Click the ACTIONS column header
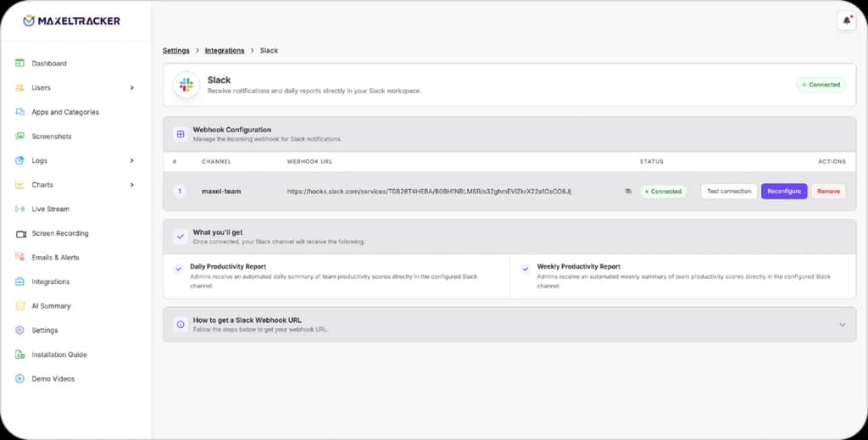The height and width of the screenshot is (440, 868). 832,162
